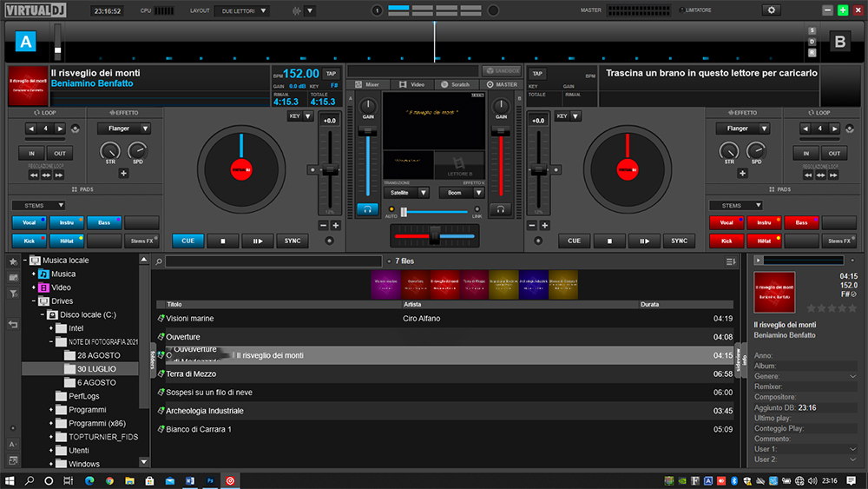Viewport: 868px width, 489px height.
Task: Increase pitch with plus on deck A
Action: click(335, 226)
